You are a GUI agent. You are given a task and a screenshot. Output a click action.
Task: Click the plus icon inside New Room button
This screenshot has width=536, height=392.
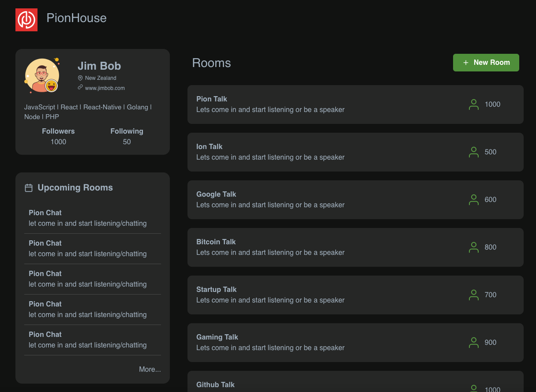point(465,63)
